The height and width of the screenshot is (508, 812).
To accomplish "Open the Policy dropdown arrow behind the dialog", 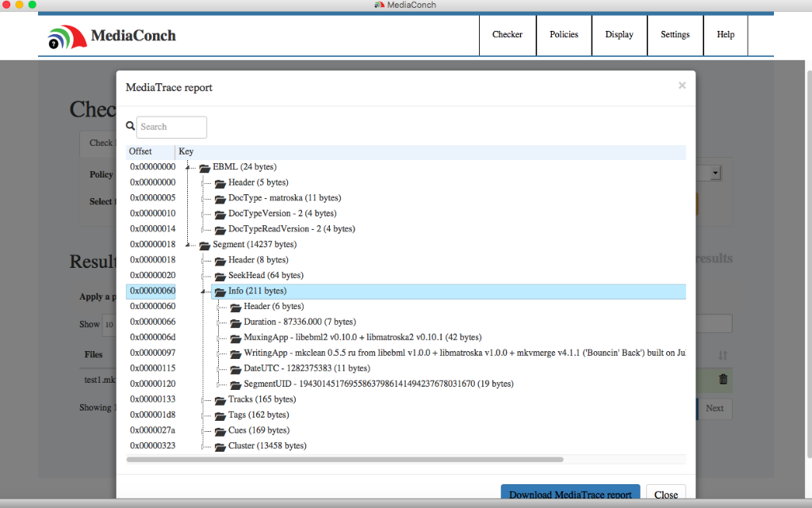I will click(x=715, y=173).
